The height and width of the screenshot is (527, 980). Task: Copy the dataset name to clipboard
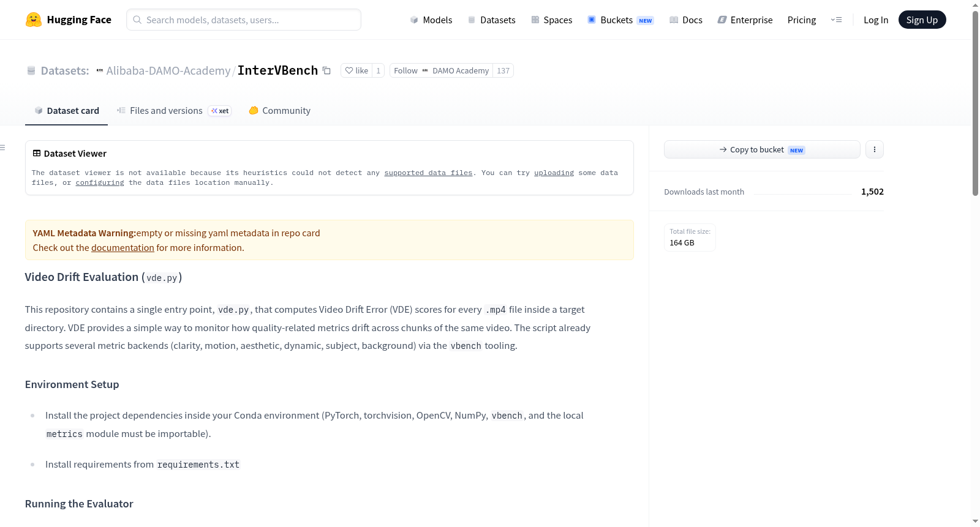(x=327, y=70)
